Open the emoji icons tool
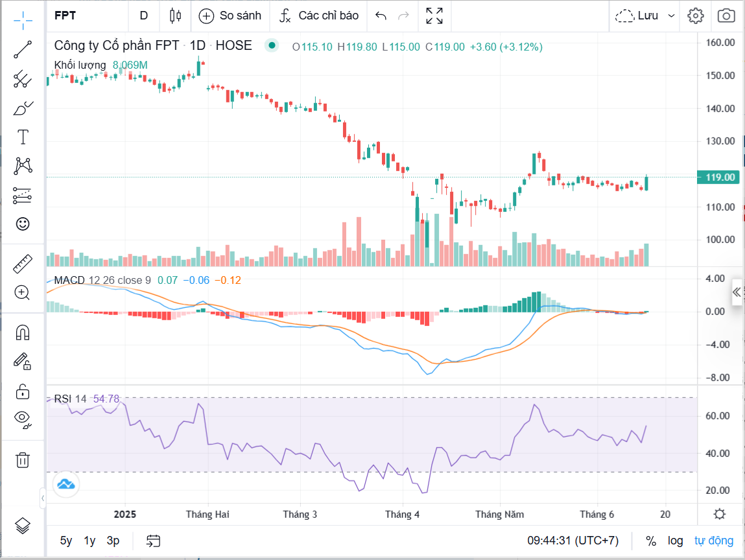This screenshot has width=745, height=560. pos(23,224)
